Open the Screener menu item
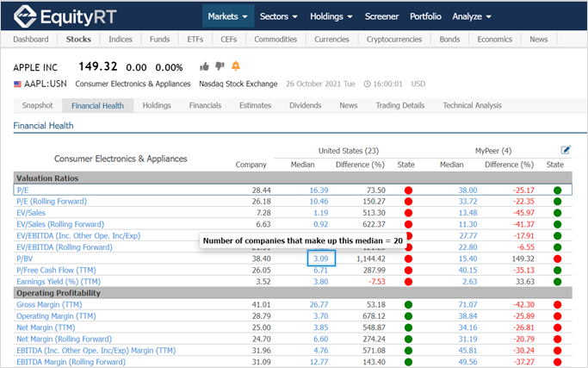Image resolution: width=588 pixels, height=368 pixels. tap(381, 16)
